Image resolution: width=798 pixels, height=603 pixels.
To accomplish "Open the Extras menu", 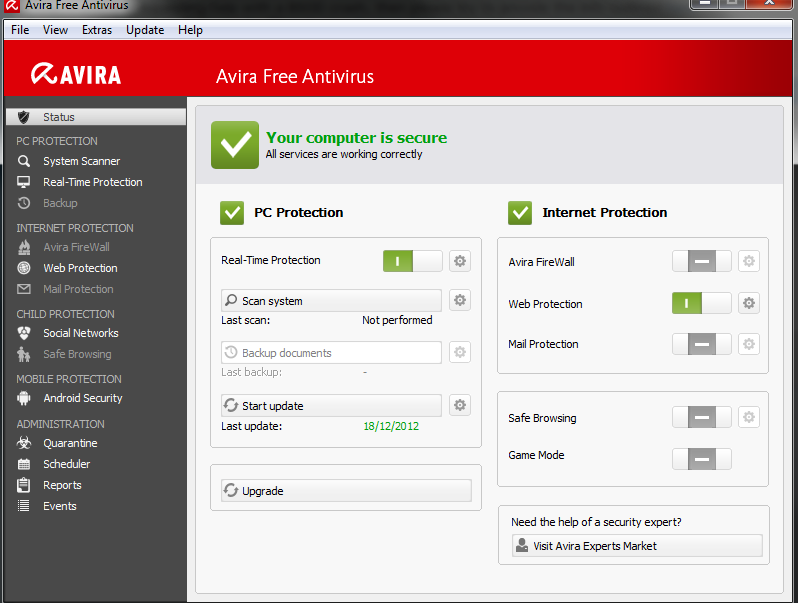I will 97,30.
